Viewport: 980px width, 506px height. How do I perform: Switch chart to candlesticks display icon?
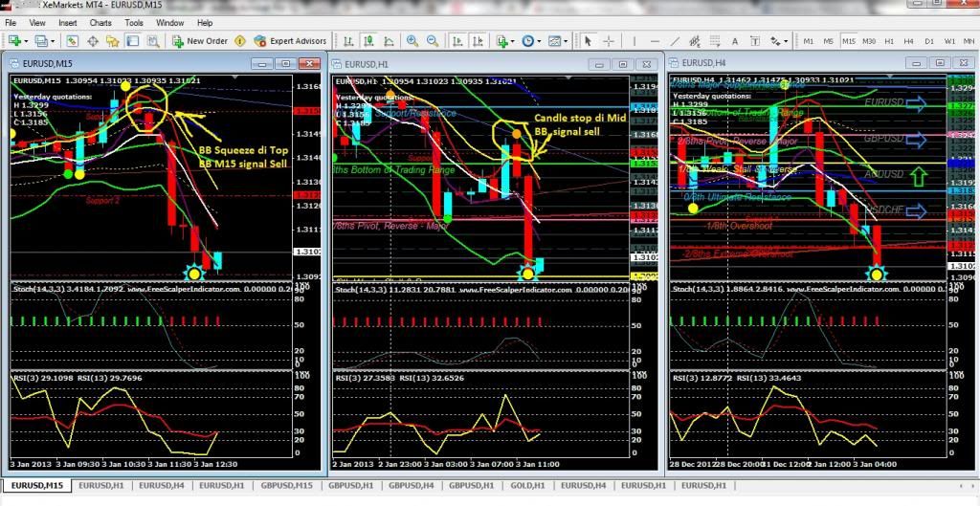click(x=367, y=41)
